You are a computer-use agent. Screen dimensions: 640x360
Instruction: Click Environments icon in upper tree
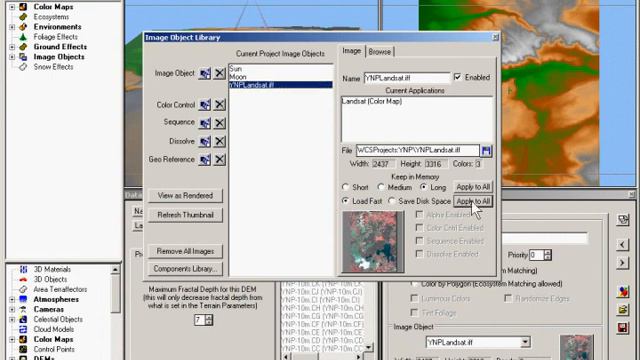(23, 27)
